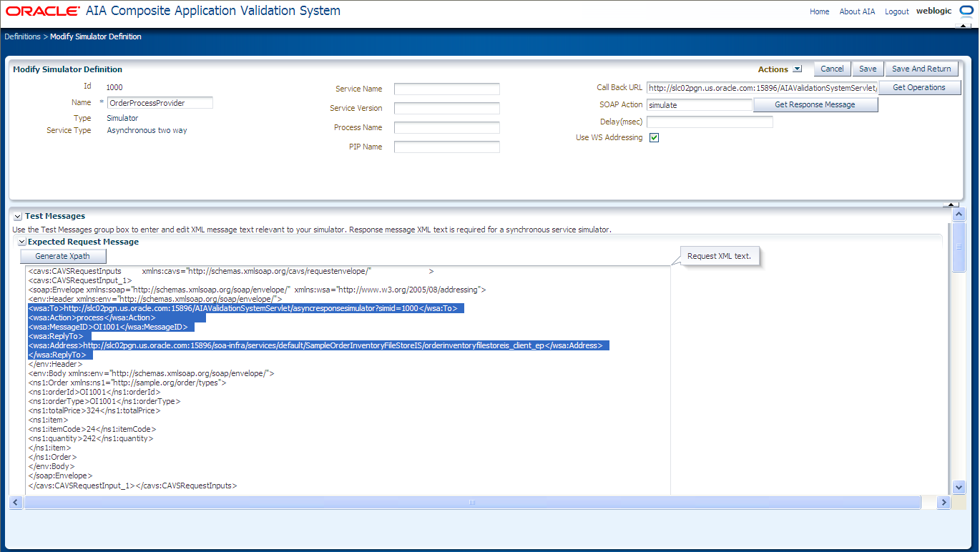This screenshot has height=552, width=980.
Task: Navigate to Definitions in the breadcrumb
Action: 22,36
